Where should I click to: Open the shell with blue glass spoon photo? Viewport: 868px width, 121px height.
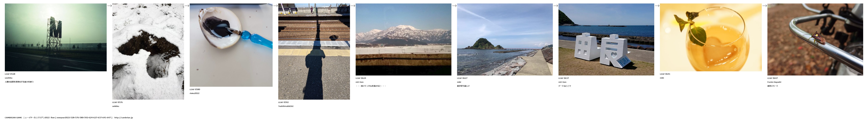click(231, 45)
